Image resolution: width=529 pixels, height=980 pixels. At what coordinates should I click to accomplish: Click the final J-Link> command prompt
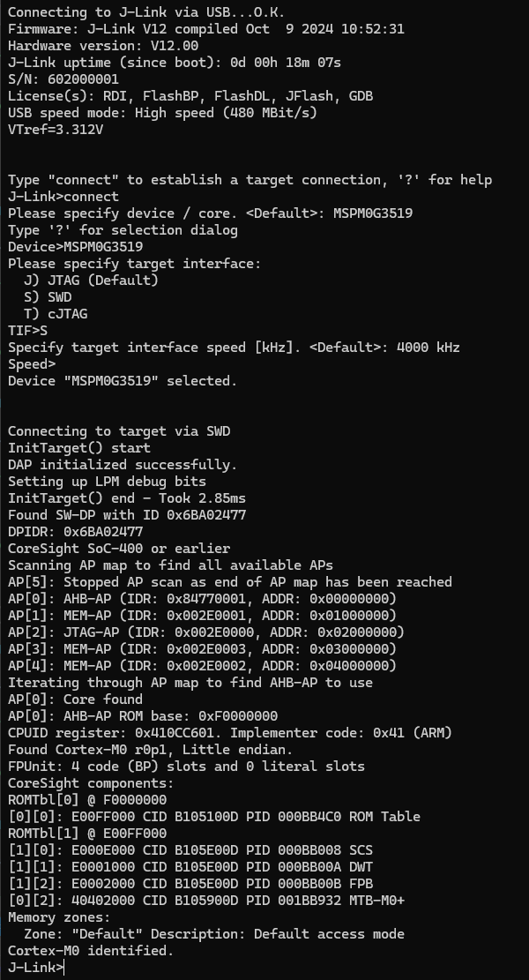[35, 968]
